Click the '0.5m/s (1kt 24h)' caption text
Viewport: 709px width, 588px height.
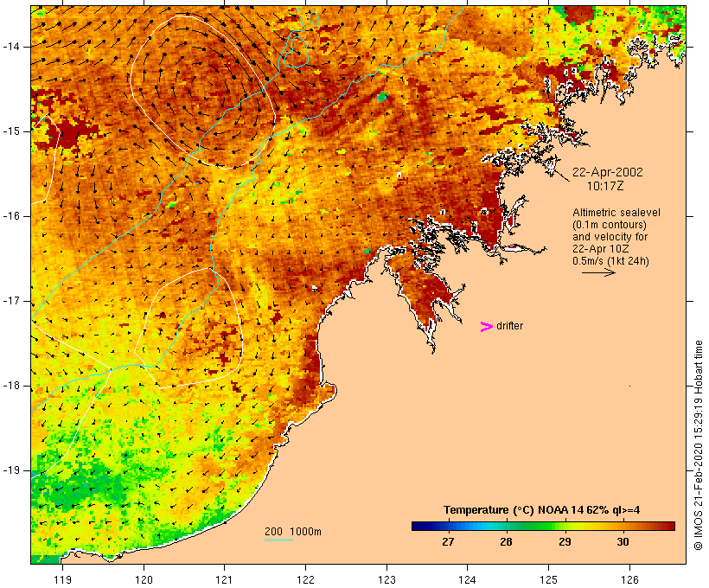[x=610, y=261]
